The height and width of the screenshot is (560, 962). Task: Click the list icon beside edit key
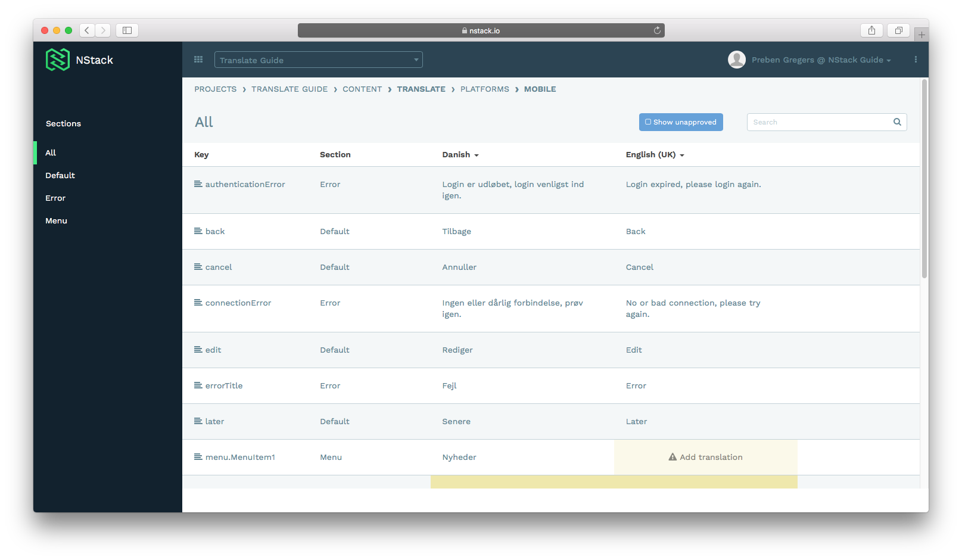click(x=198, y=350)
